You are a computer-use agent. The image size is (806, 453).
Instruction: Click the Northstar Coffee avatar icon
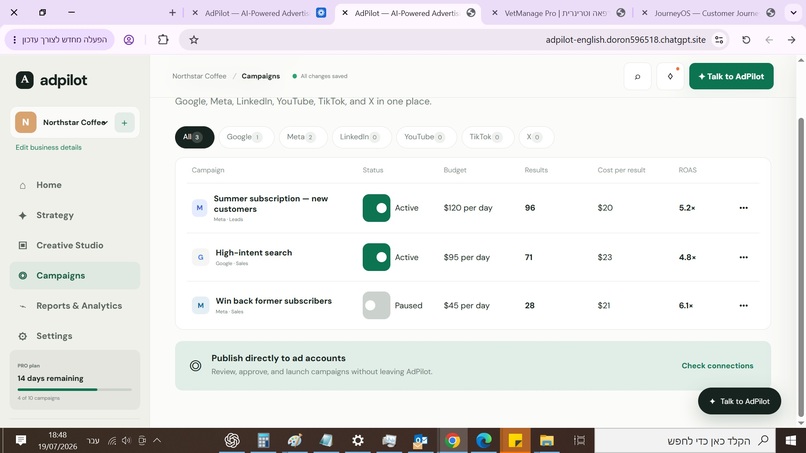(26, 122)
